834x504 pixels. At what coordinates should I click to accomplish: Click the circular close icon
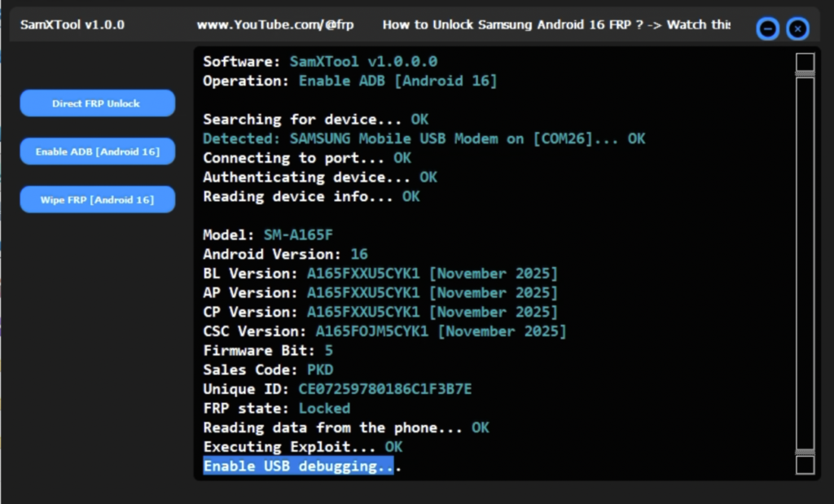[797, 28]
